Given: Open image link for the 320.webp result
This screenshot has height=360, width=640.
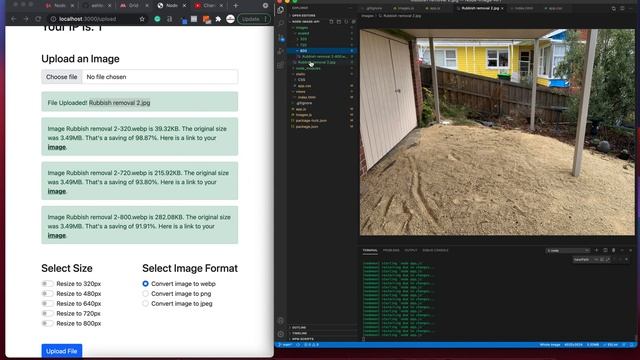Looking at the screenshot, I should tap(57, 147).
